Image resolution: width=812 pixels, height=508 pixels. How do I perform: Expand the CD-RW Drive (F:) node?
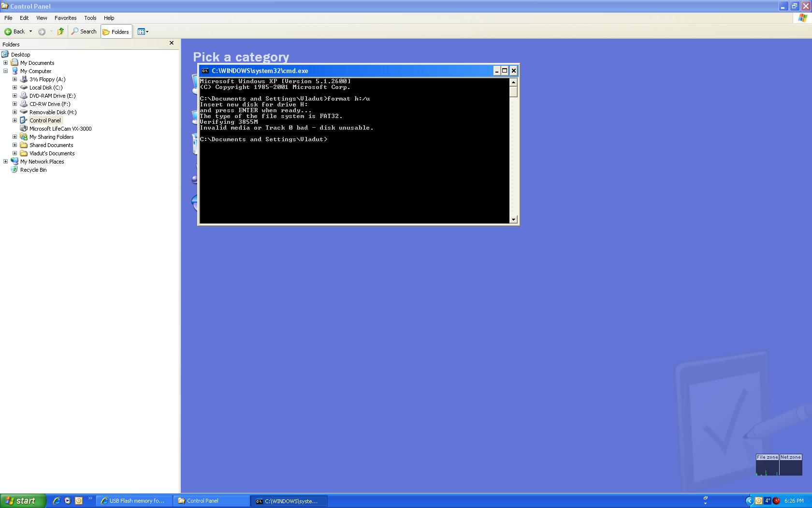click(15, 104)
